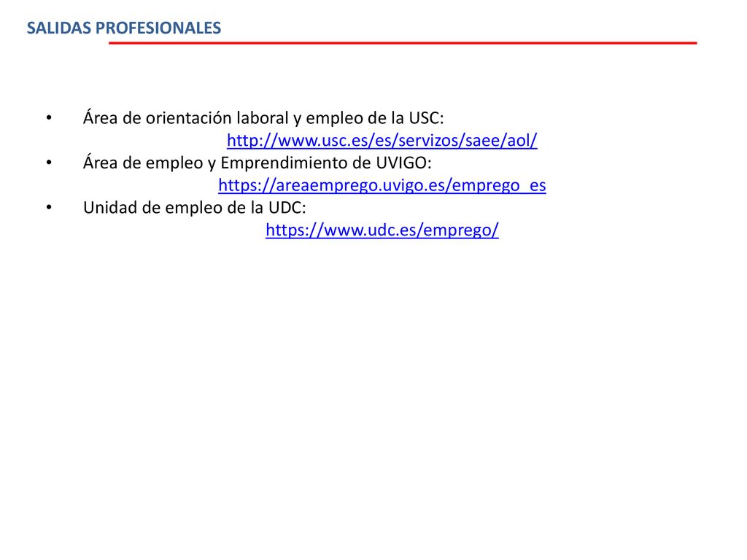Open the www.udc.es/emprego link
This screenshot has width=747, height=560.
(382, 230)
